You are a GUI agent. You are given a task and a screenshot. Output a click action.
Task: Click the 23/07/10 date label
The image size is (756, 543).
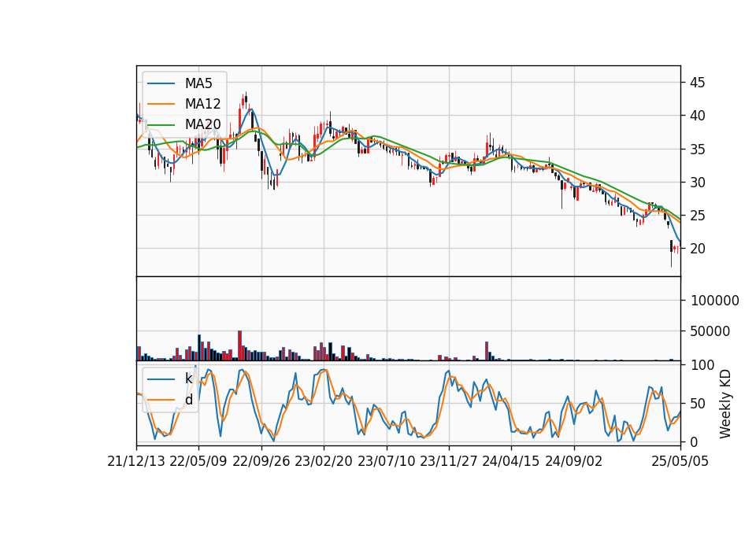386,462
